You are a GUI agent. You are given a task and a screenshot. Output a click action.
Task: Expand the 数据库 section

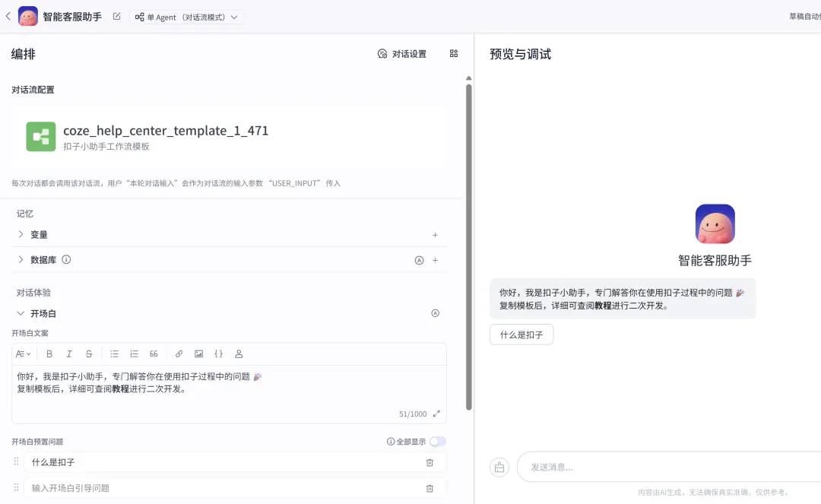[21, 259]
